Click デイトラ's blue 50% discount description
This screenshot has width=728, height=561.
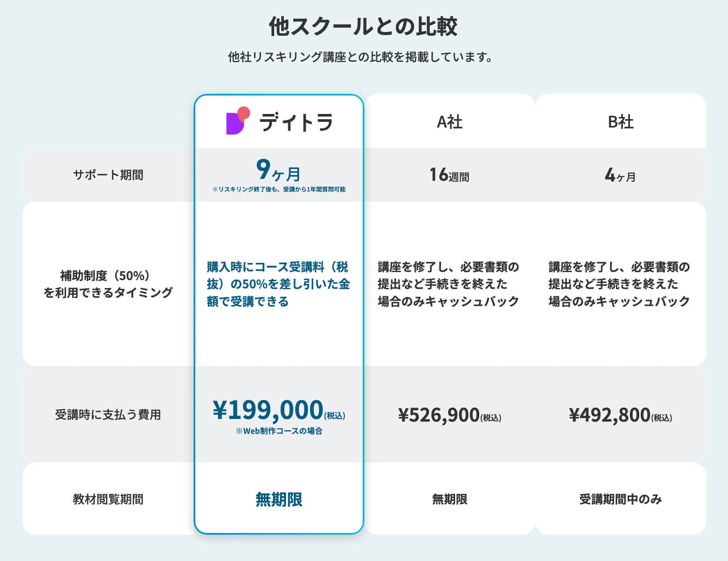click(279, 284)
